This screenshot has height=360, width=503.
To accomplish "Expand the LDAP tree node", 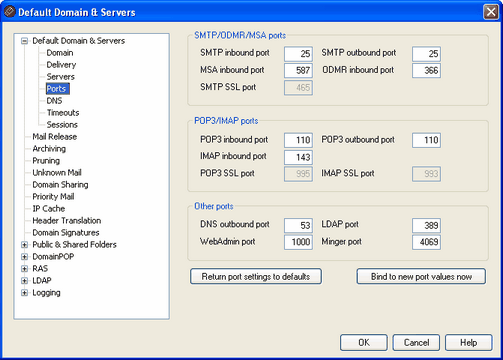I will pyautogui.click(x=24, y=281).
